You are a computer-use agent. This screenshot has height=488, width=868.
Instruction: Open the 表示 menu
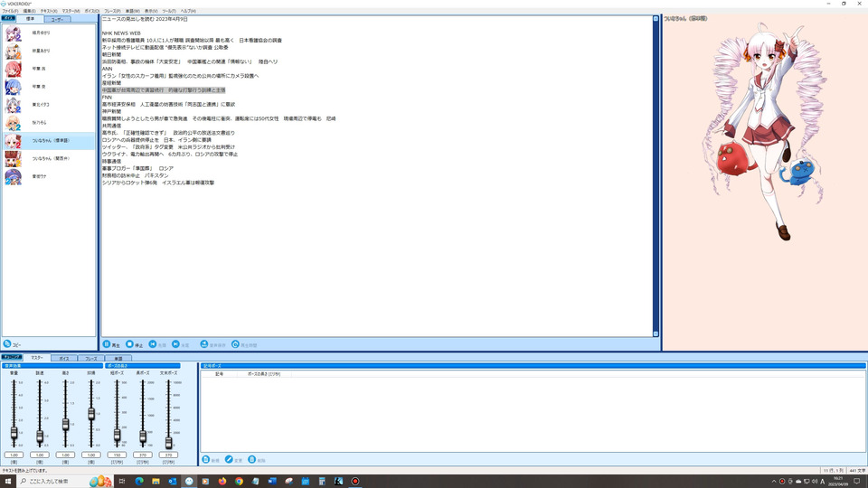(x=151, y=11)
